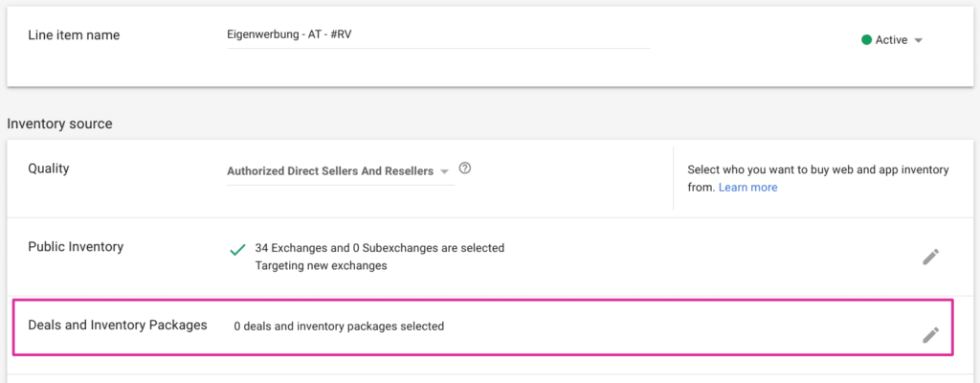Click the Line item name label
The height and width of the screenshot is (383, 980).
[76, 35]
